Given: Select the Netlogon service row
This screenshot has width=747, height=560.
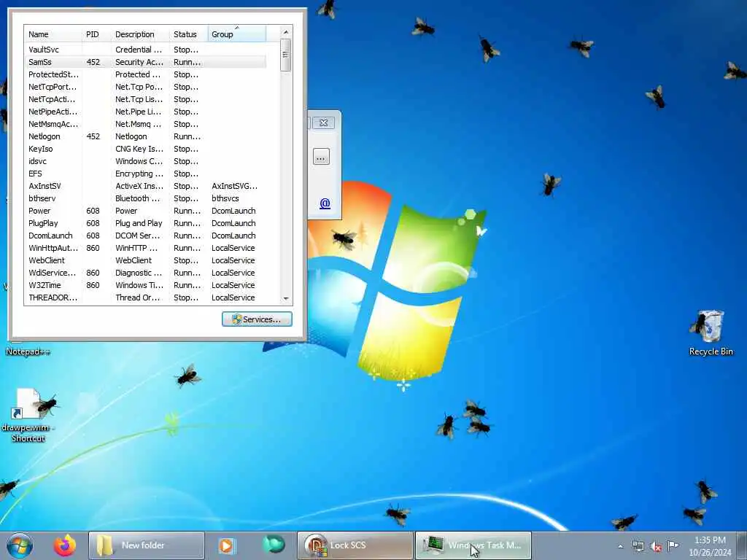Looking at the screenshot, I should click(x=145, y=136).
